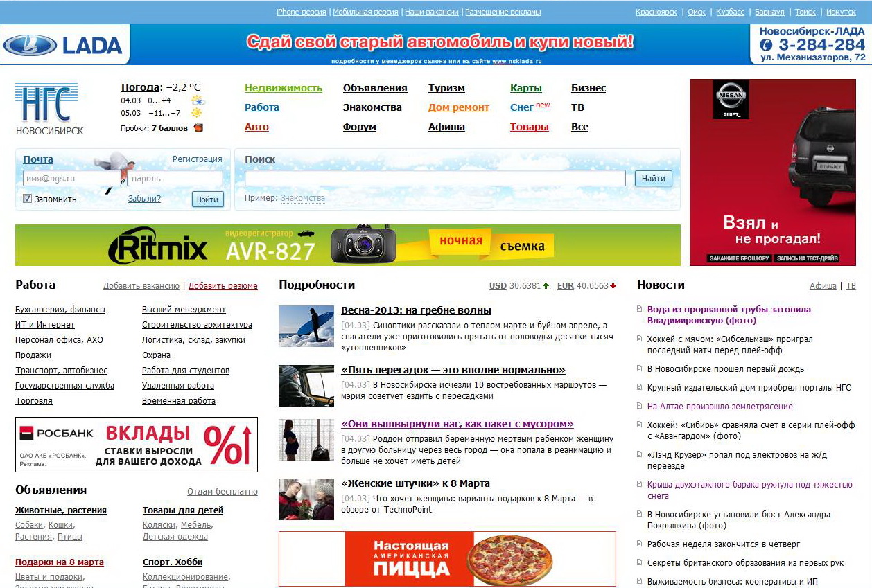Click the pizza advertisement banner

click(x=447, y=558)
